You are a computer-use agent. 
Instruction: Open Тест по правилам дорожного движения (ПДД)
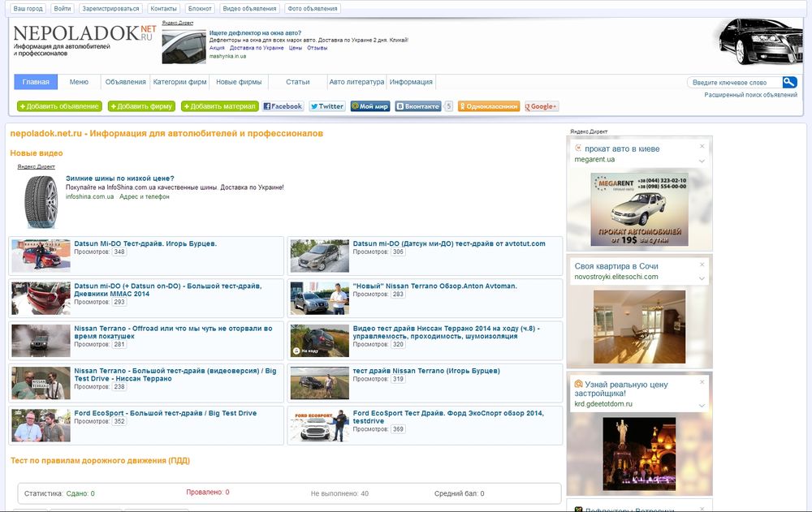click(x=100, y=461)
